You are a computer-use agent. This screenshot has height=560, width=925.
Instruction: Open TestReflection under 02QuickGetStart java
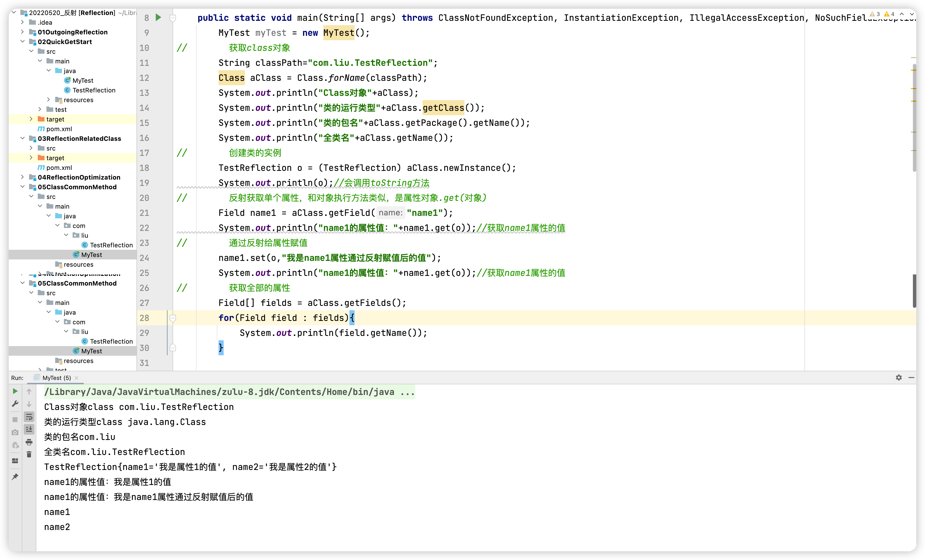(94, 90)
